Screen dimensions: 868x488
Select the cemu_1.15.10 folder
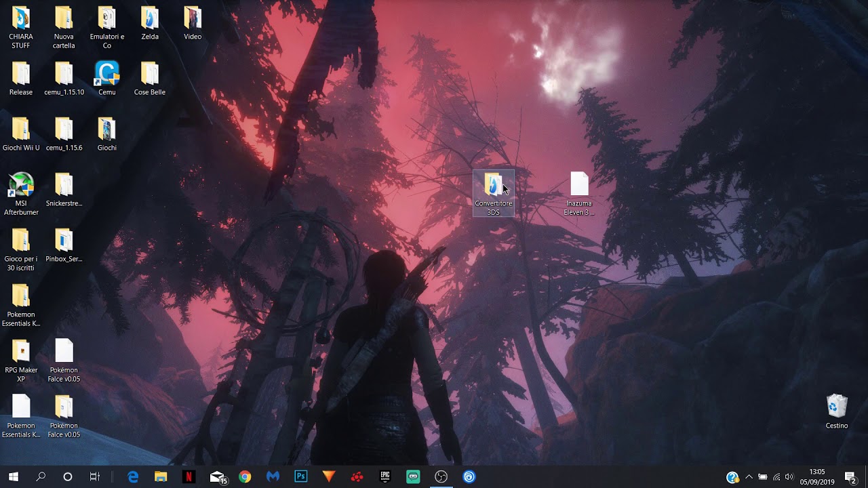[64, 79]
